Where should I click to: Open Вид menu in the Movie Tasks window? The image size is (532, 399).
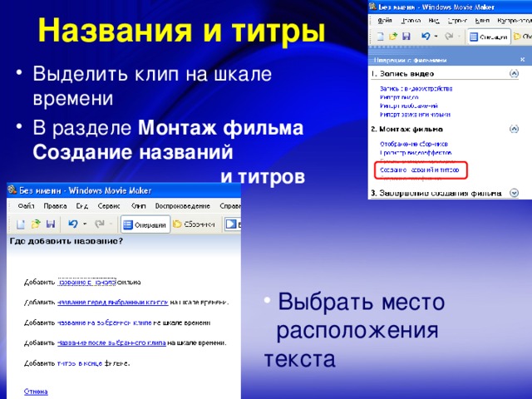coord(434,21)
